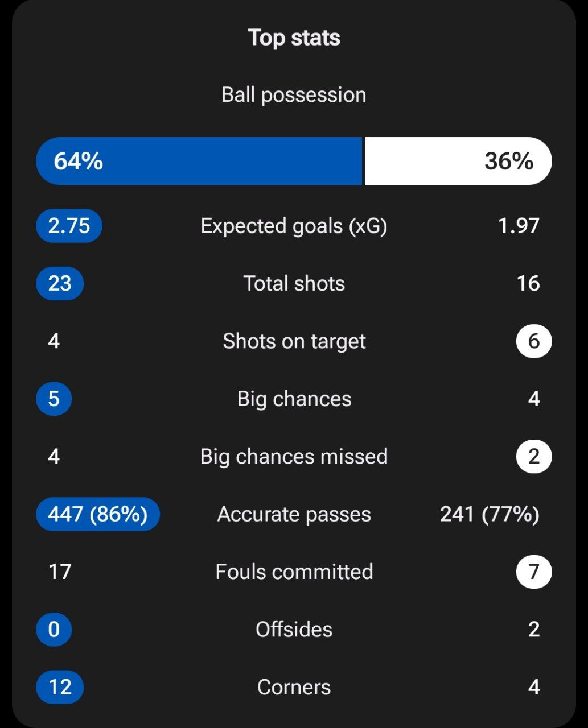588x728 pixels.
Task: Click the white 7 fouls committed badge
Action: click(533, 572)
